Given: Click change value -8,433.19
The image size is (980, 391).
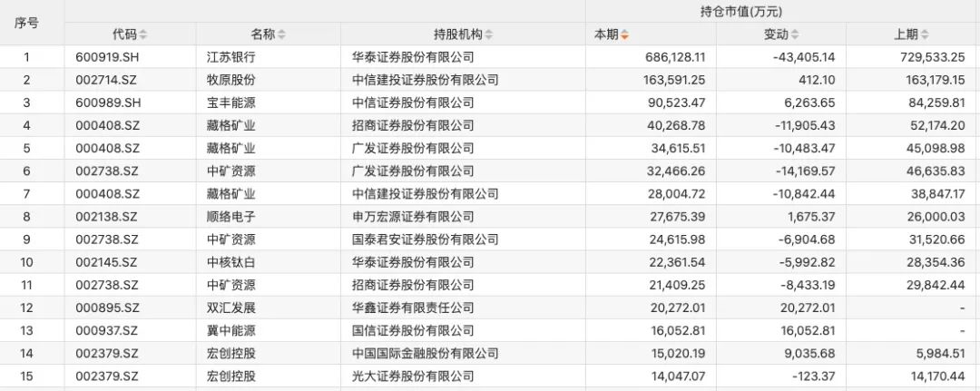Looking at the screenshot, I should point(809,285).
